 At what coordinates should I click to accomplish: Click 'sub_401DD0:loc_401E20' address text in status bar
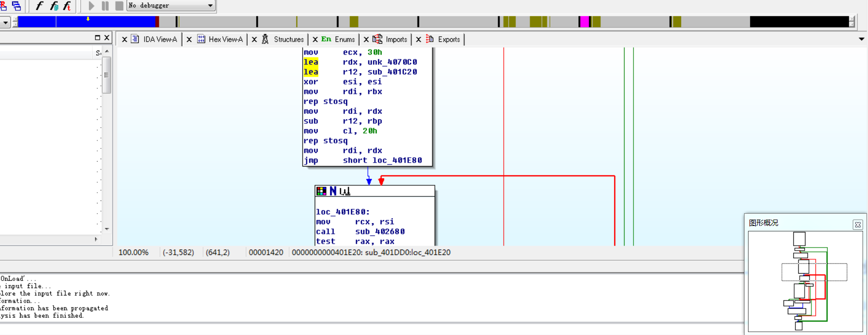coord(407,252)
